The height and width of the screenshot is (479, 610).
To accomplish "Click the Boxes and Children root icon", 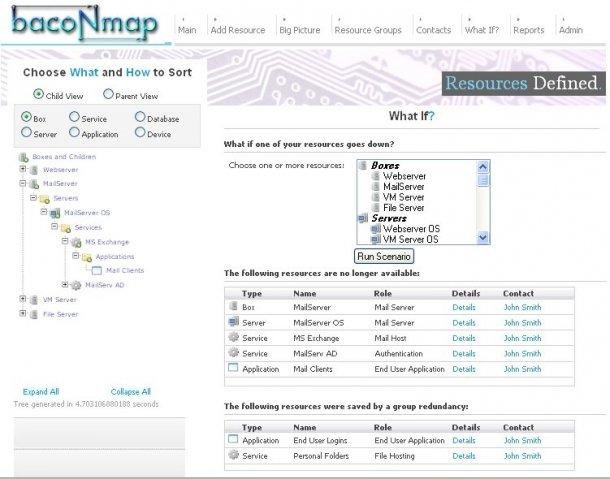I will [x=24, y=157].
